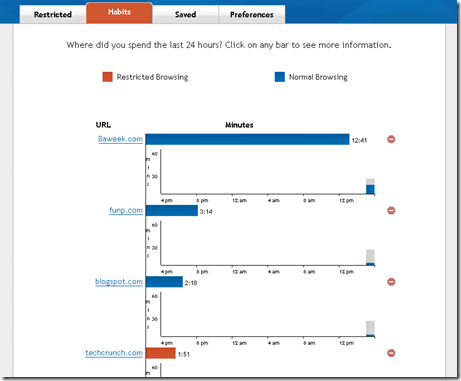Click the 1:51 duration label
Image resolution: width=461 pixels, height=381 pixels.
[184, 354]
